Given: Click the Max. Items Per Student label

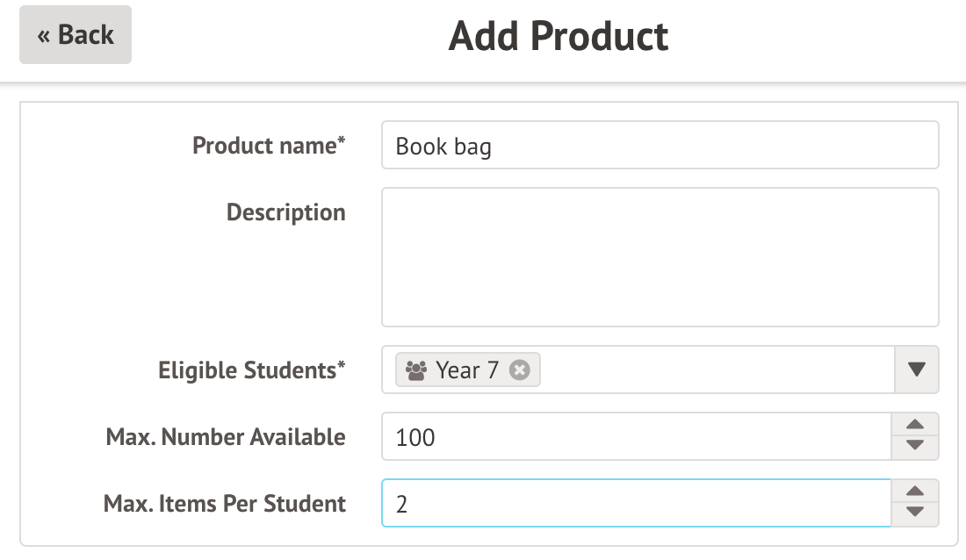Looking at the screenshot, I should pyautogui.click(x=224, y=504).
